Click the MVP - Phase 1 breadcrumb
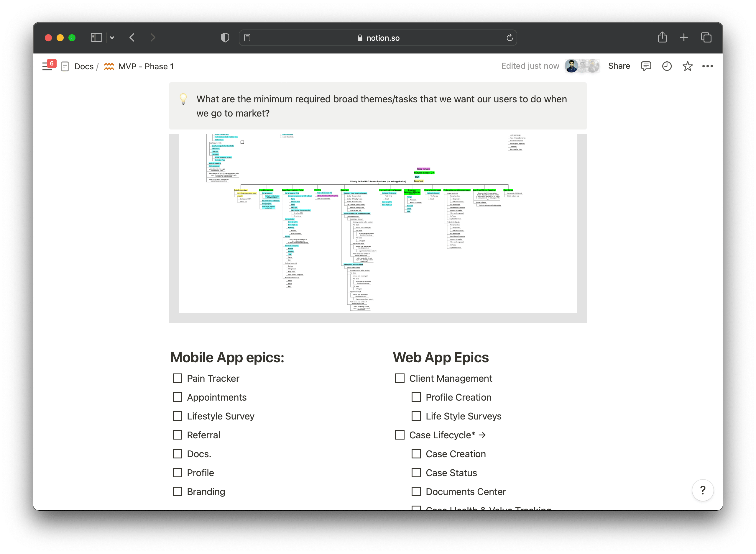 pyautogui.click(x=146, y=66)
